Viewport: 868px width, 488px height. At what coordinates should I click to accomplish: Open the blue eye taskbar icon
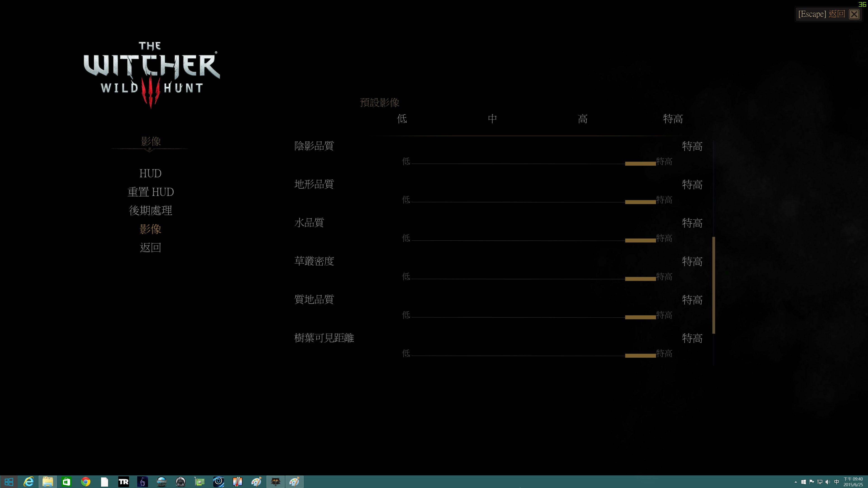pyautogui.click(x=219, y=482)
